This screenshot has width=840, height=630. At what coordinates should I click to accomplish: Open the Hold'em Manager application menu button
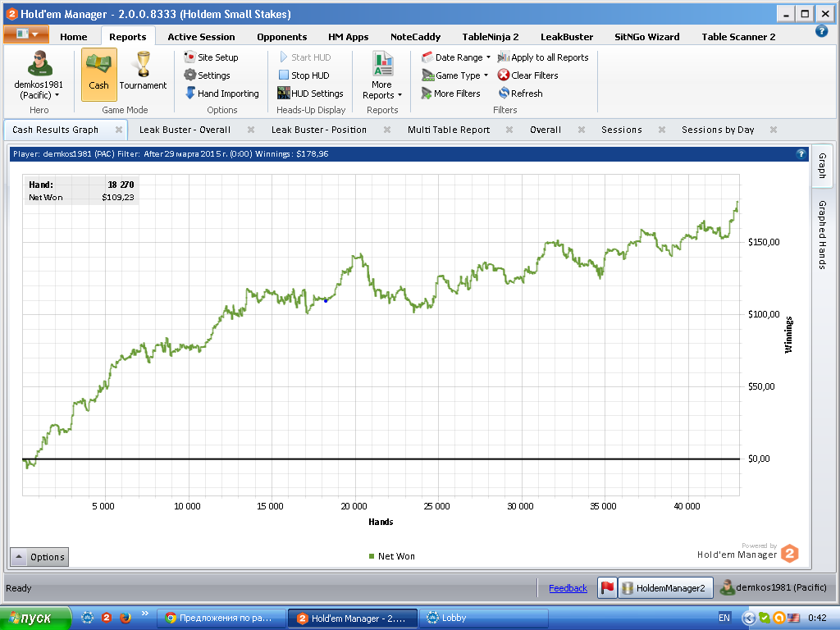pyautogui.click(x=26, y=34)
